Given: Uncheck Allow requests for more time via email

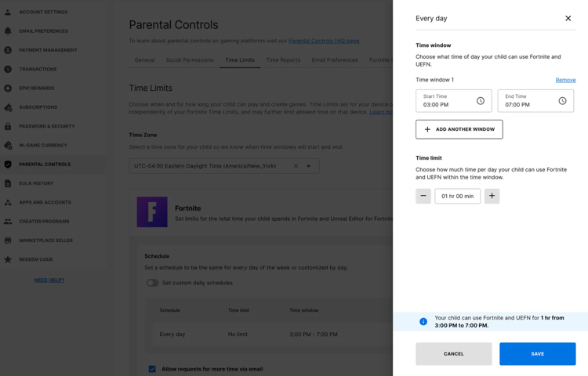Looking at the screenshot, I should point(152,368).
